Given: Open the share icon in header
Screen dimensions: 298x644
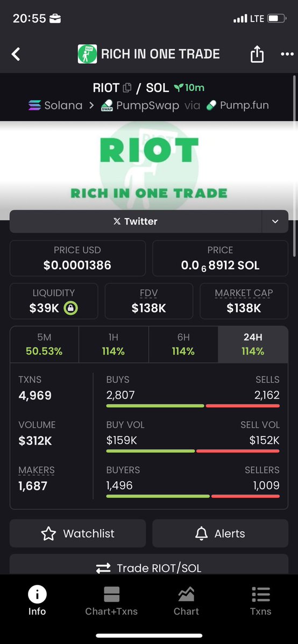Looking at the screenshot, I should (257, 54).
